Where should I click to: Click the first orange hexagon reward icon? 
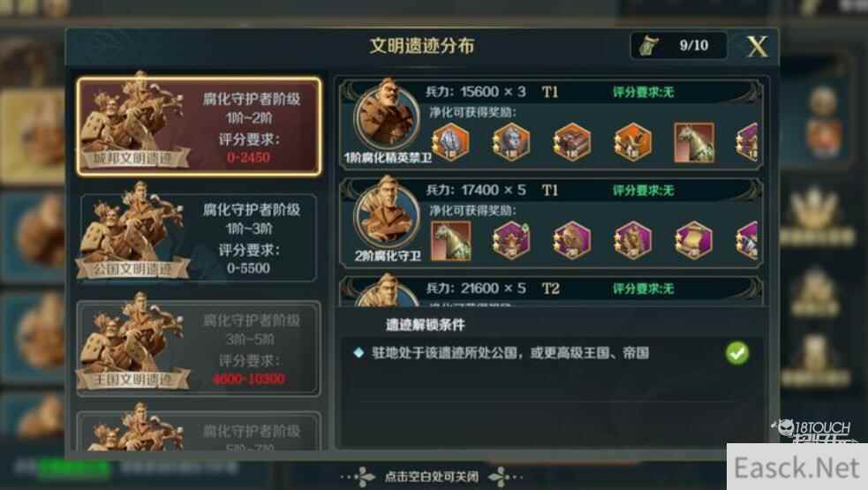point(450,142)
